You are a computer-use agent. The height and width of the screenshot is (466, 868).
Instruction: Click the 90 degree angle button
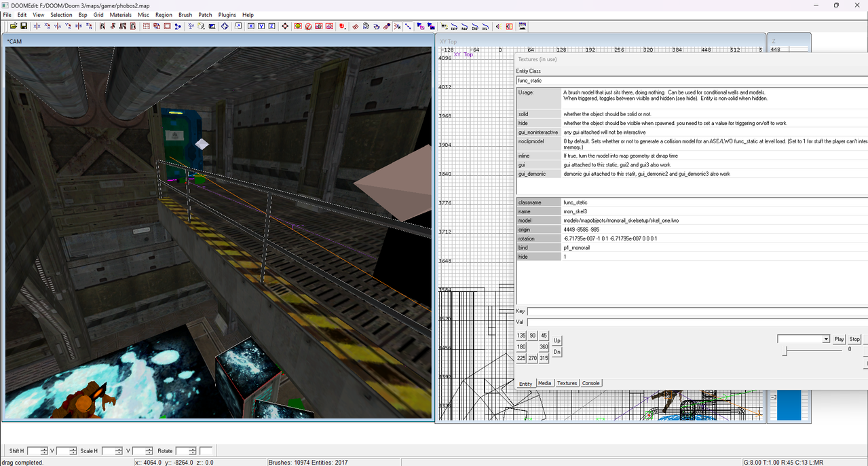pos(533,336)
